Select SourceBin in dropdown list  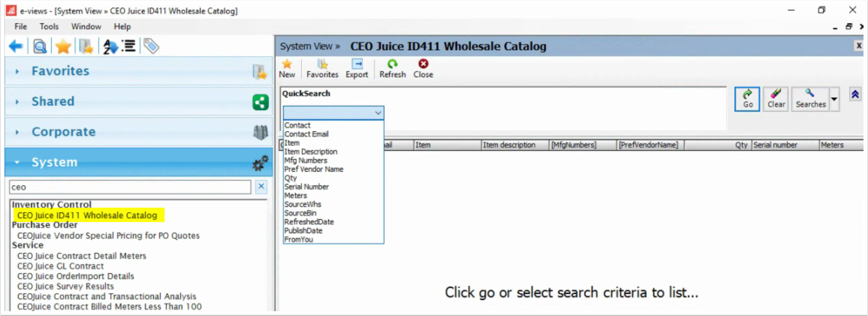pyautogui.click(x=334, y=213)
